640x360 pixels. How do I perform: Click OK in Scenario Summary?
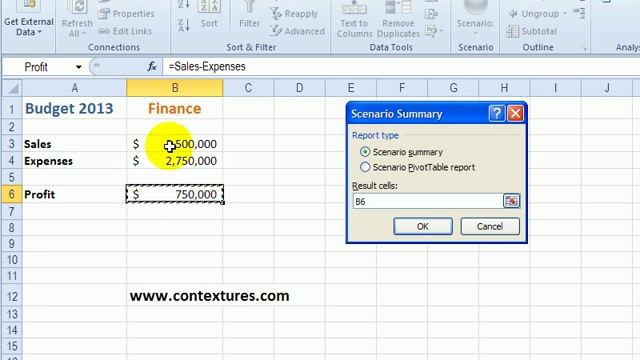423,226
